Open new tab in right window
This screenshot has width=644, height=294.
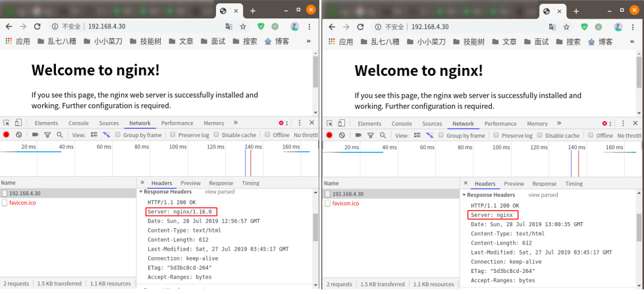(x=576, y=11)
